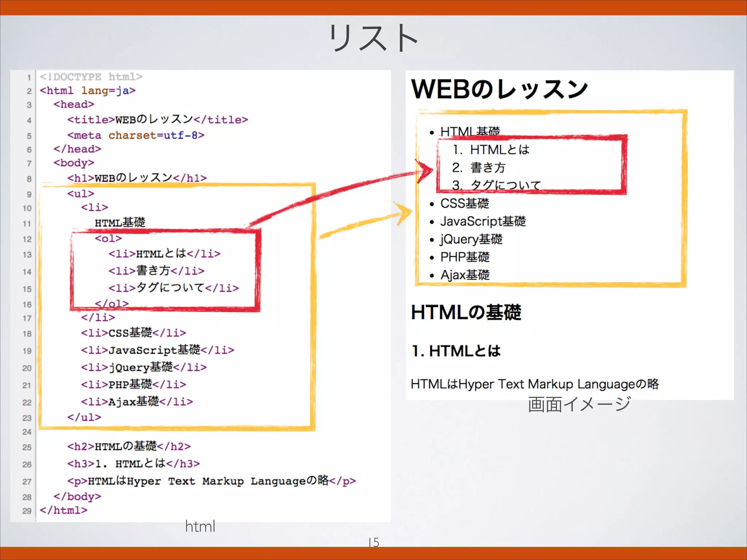
Task: Select the h1 WEBのレッスン code line
Action: 137,178
